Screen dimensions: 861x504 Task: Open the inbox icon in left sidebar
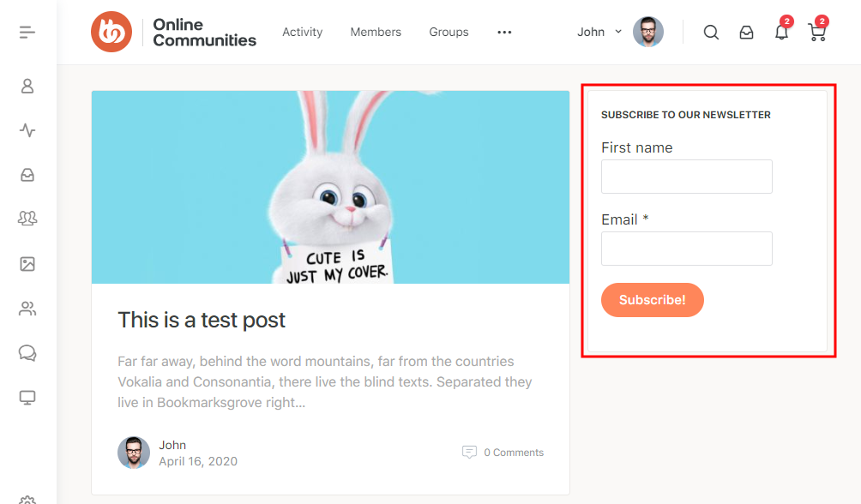[x=27, y=175]
